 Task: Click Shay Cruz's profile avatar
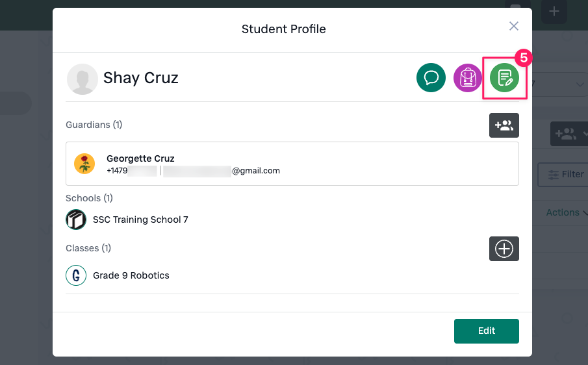[82, 79]
